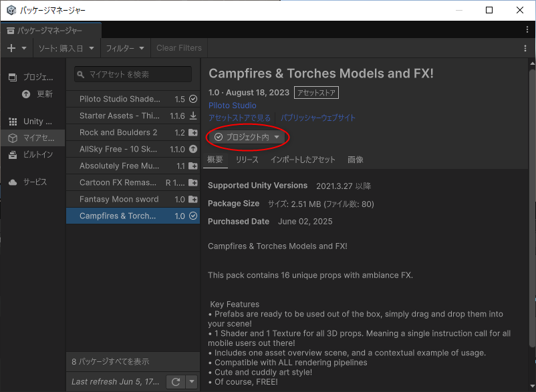Select the ビルトイン sidebar item
This screenshot has height=392, width=536.
pos(33,155)
